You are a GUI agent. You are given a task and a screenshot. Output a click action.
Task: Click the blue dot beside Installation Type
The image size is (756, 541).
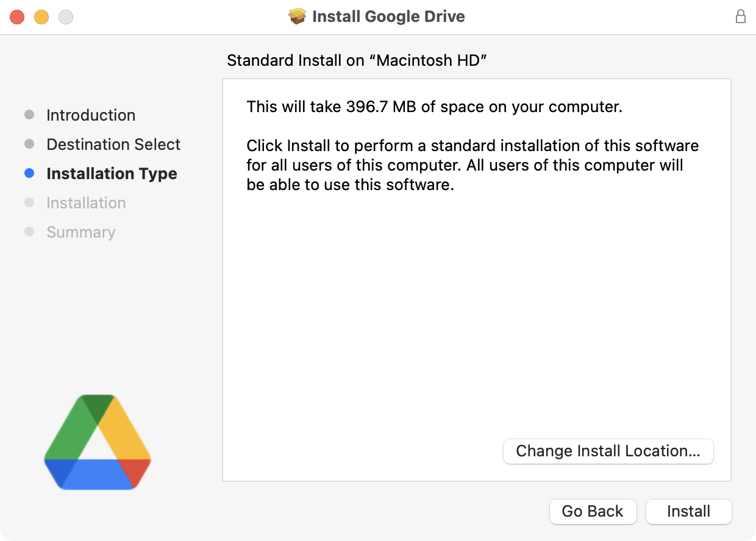[29, 173]
